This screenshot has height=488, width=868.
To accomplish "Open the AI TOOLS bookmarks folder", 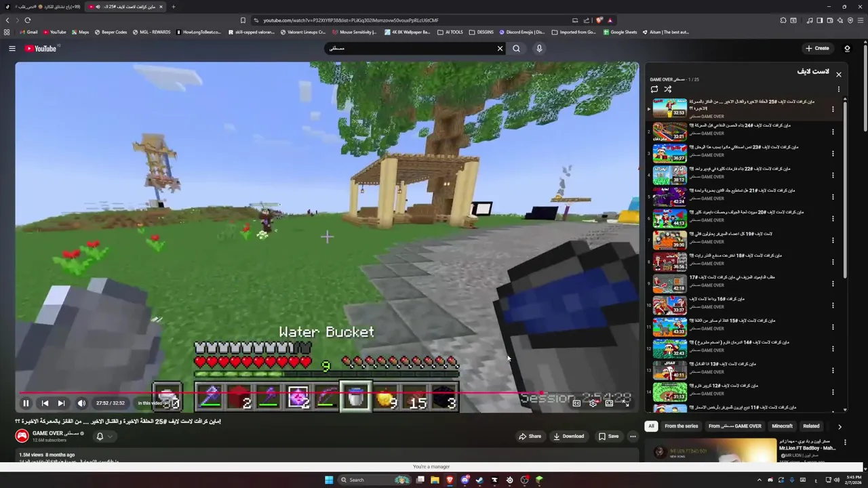I will (450, 32).
